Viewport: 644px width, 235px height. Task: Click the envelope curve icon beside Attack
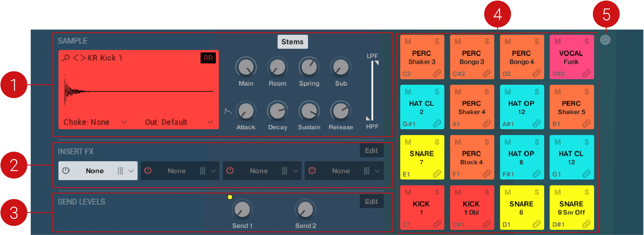click(228, 111)
